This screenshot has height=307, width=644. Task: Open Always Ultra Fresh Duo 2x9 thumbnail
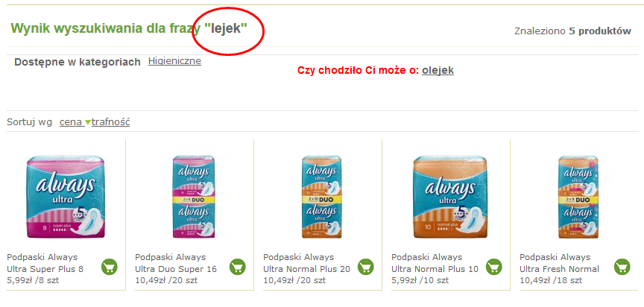578,197
